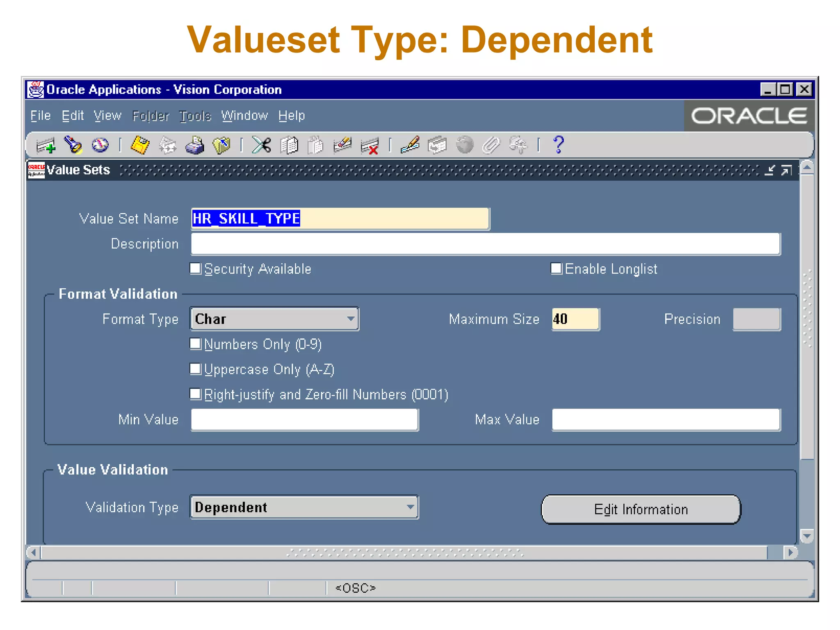Viewport: 840px width, 630px height.
Task: Click the New Record toolbar icon
Action: [x=46, y=146]
